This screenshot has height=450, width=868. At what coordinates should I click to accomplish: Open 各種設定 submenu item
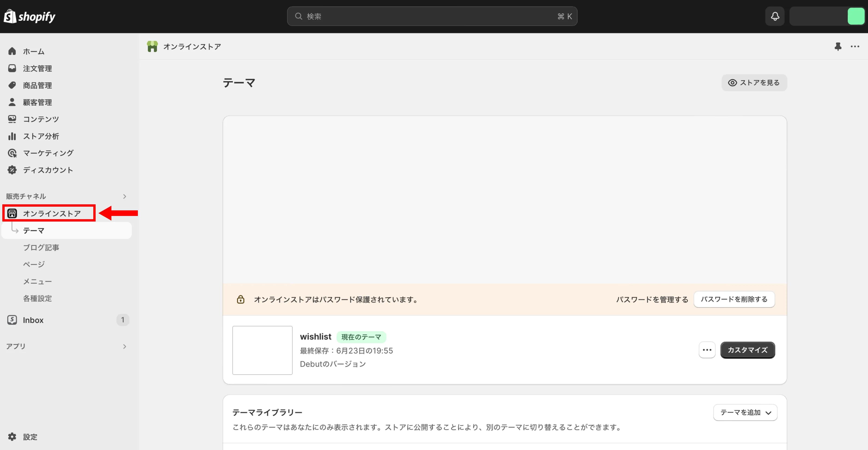(37, 298)
